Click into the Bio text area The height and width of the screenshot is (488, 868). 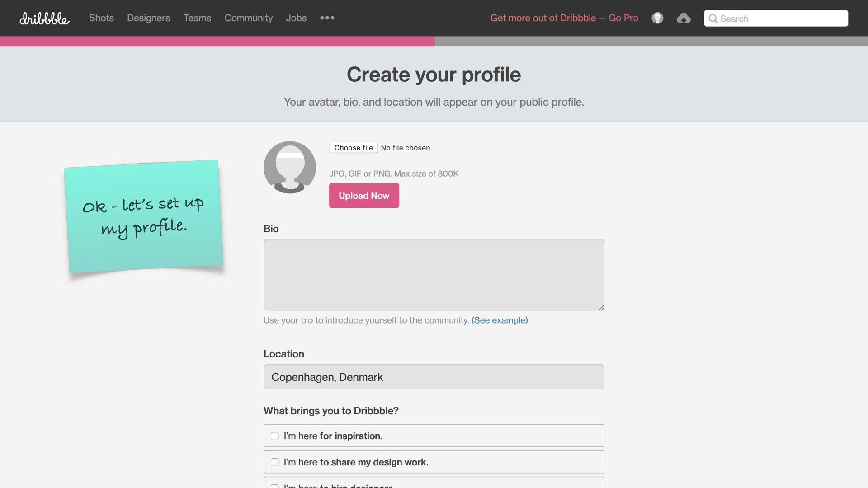point(434,275)
